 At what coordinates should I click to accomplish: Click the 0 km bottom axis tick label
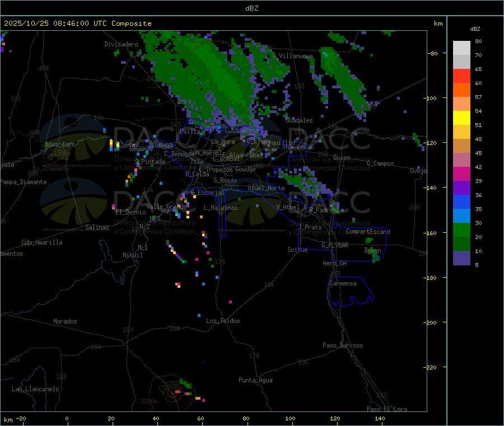tap(67, 418)
